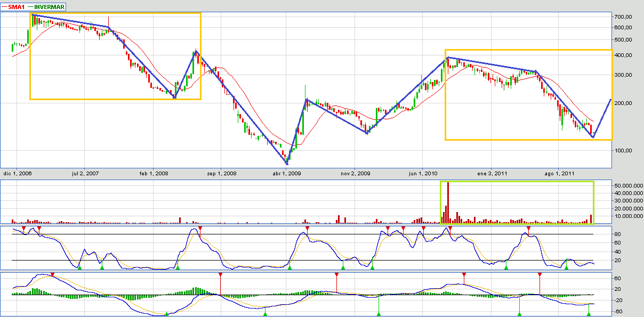The image size is (644, 317).
Task: Click the leftmost green triangle in the stochastic panel
Action: click(79, 267)
